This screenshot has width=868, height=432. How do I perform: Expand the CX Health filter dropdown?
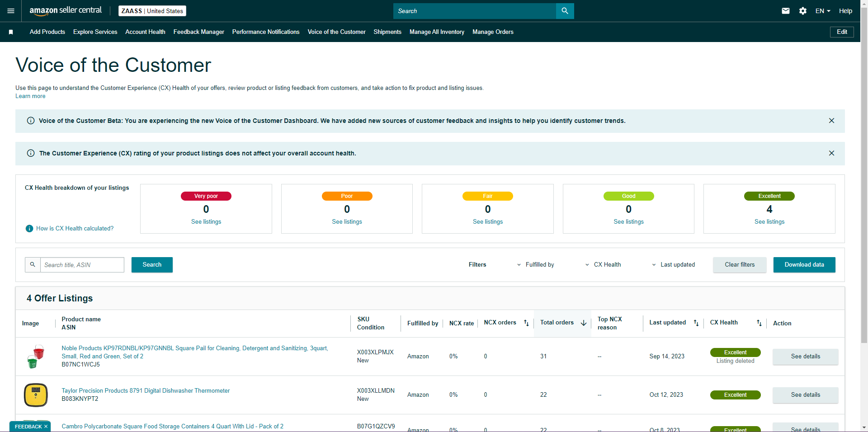coord(603,265)
